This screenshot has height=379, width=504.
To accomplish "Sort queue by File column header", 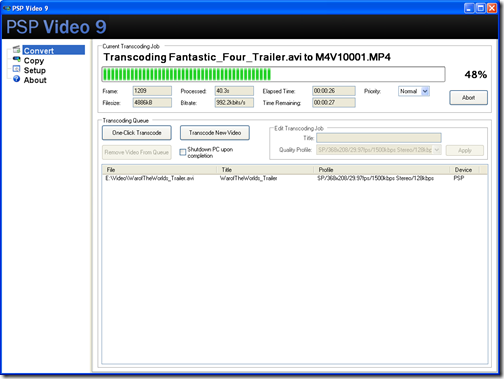I will [160, 170].
